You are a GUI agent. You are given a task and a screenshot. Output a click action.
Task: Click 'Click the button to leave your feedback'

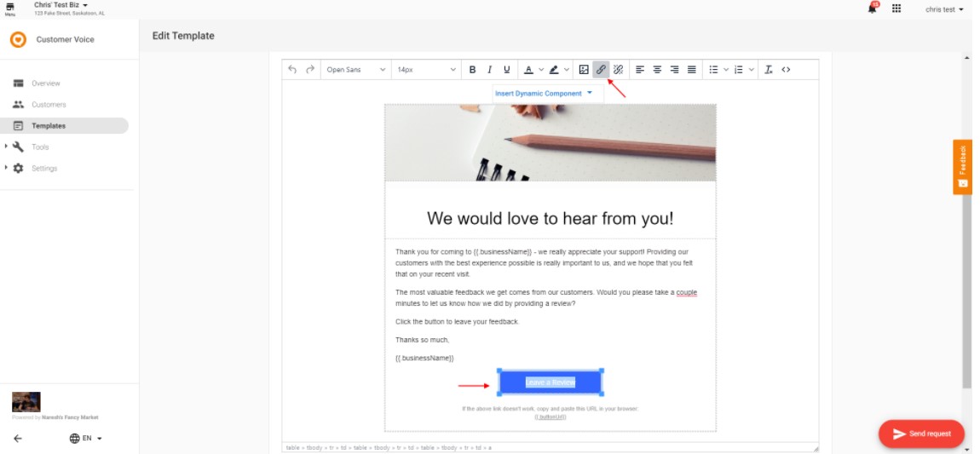point(457,322)
